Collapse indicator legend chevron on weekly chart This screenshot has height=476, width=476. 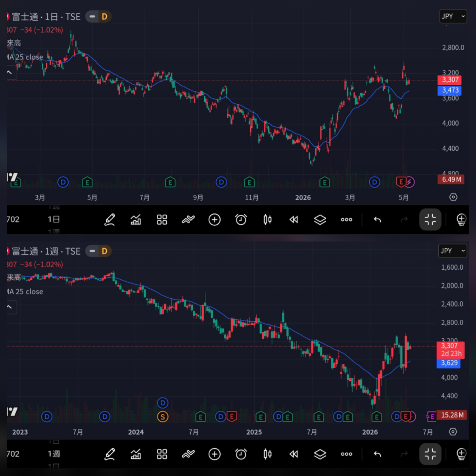10,307
